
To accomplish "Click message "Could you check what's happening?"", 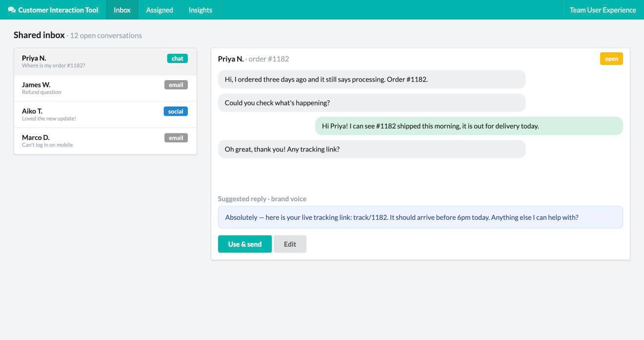I will 372,103.
